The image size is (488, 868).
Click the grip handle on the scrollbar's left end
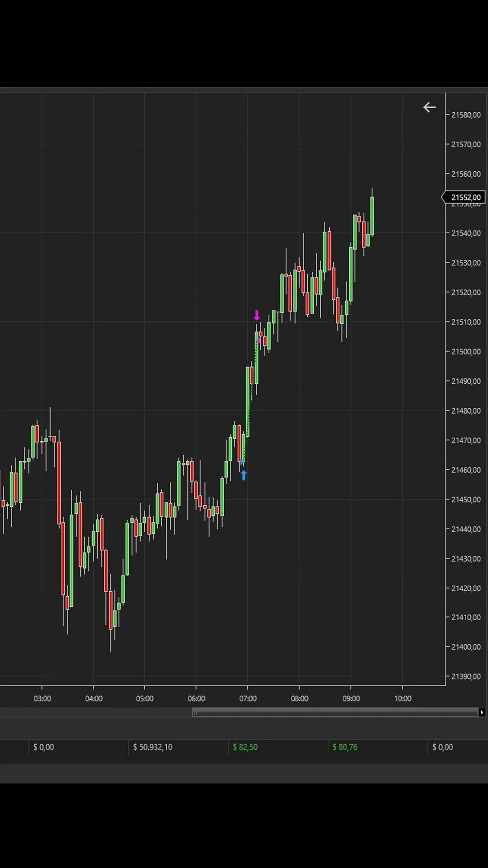[195, 712]
